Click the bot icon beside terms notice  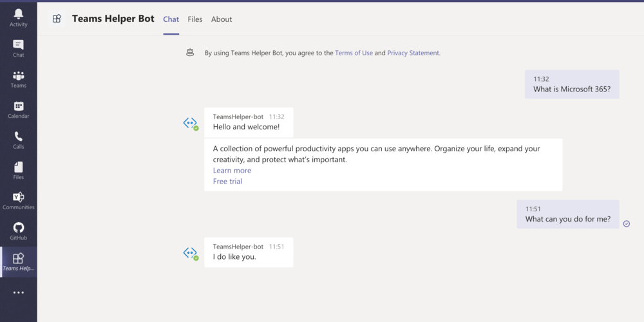[x=190, y=53]
